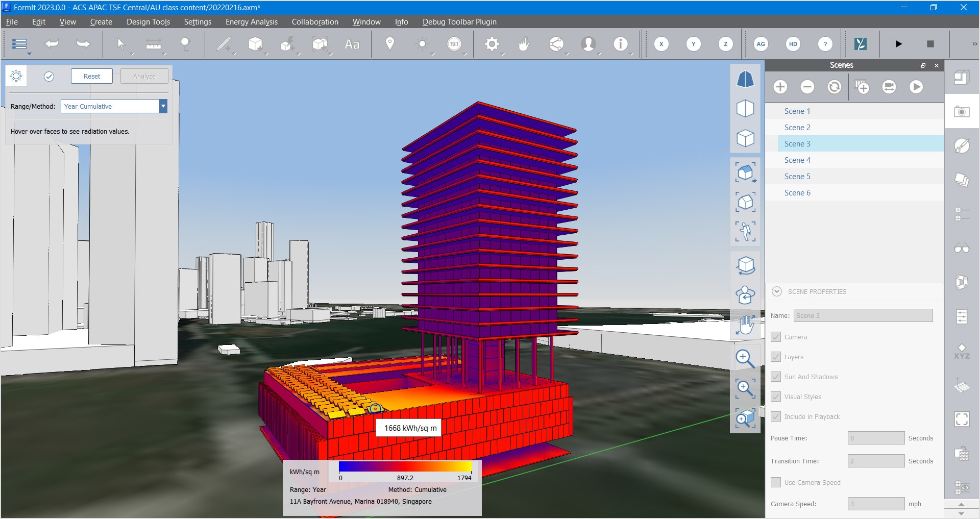Open the Energy Analysis menu
Viewport: 980px width, 519px height.
[x=251, y=21]
